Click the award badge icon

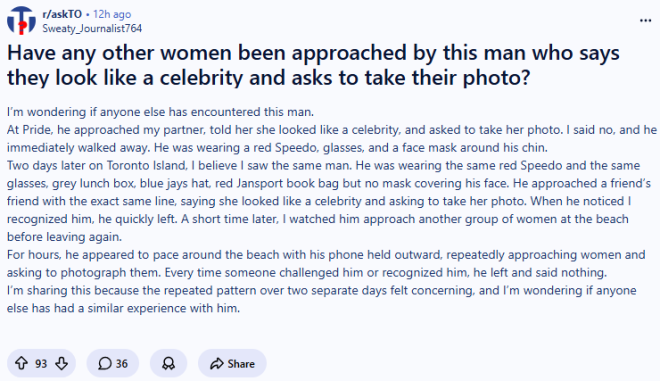(x=168, y=363)
